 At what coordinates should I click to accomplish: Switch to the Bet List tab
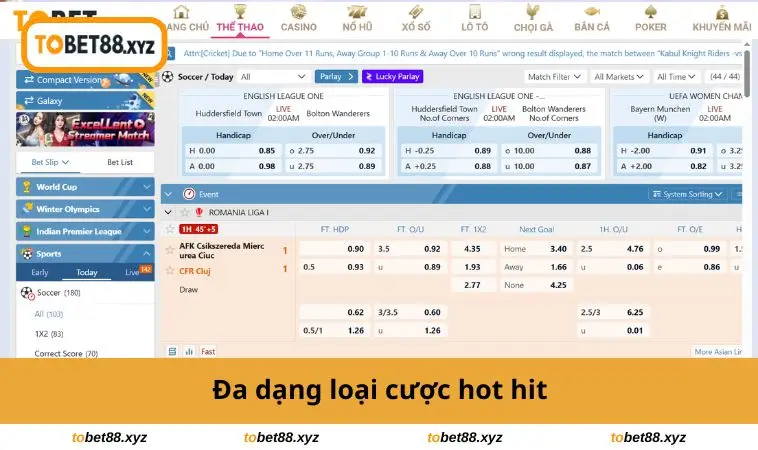pyautogui.click(x=120, y=162)
